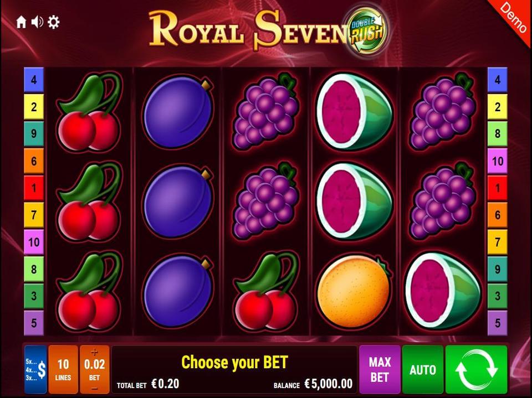
Task: Go to the home icon
Action: point(21,22)
